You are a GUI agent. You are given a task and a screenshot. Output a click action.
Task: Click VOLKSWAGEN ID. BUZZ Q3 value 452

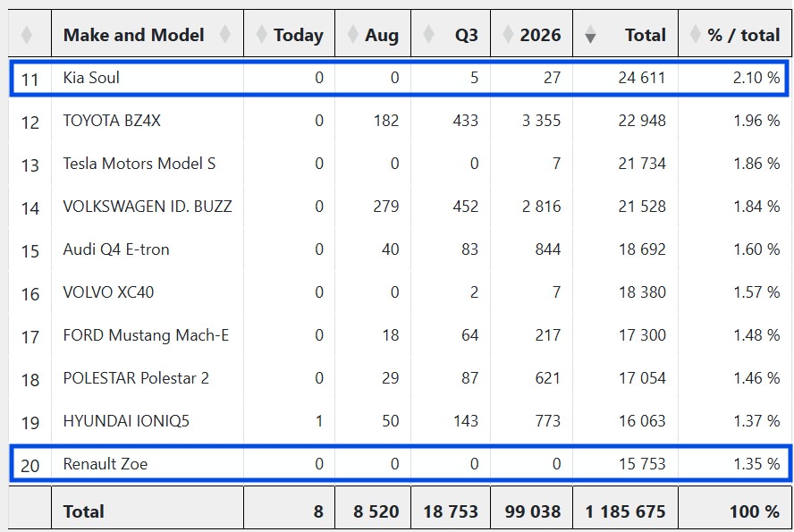[x=465, y=207]
